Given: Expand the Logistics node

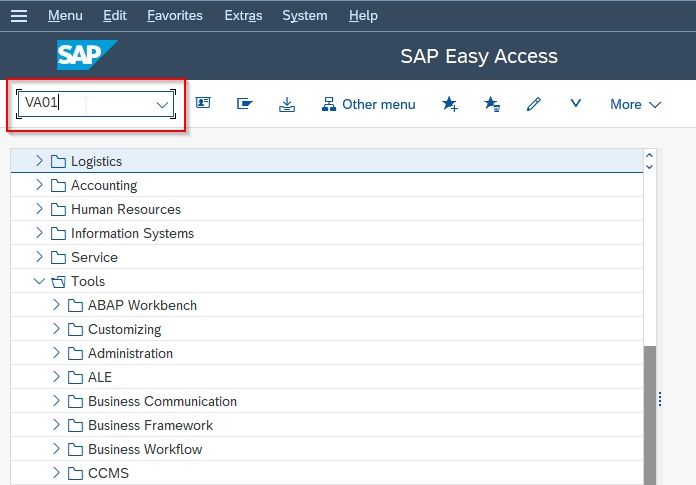Looking at the screenshot, I should pyautogui.click(x=39, y=161).
